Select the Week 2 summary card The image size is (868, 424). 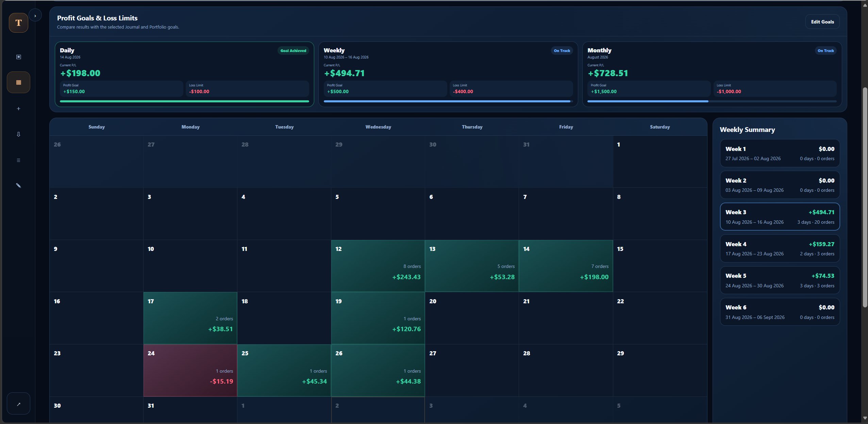[780, 185]
